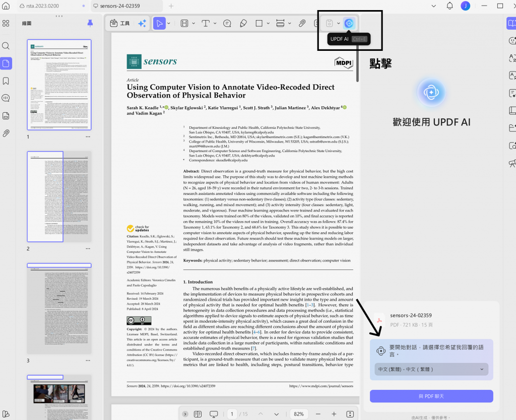Switch to the rsta.2023.0200 tab
Screen dimensions: 516x420
tap(52, 6)
